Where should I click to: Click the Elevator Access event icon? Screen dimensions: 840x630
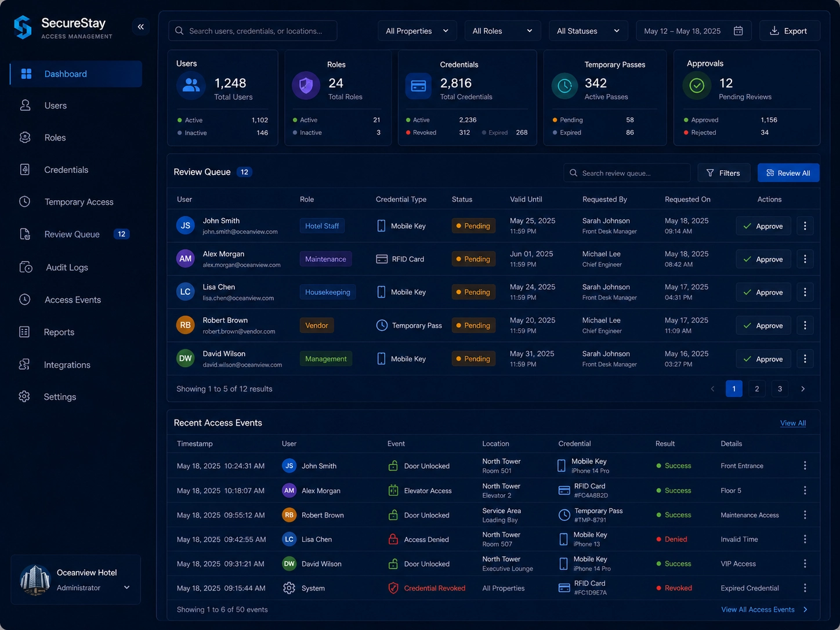(393, 490)
